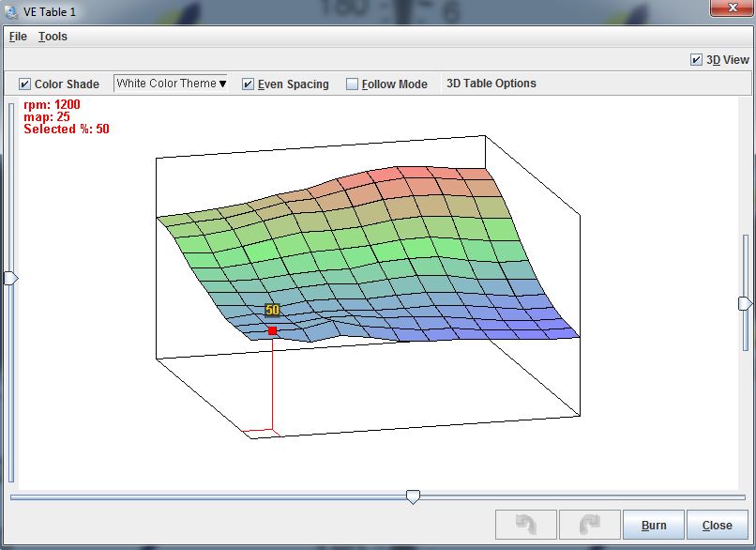Select the red selected-cell marker on the surface
Screen dimensions: 756x550
[272, 330]
